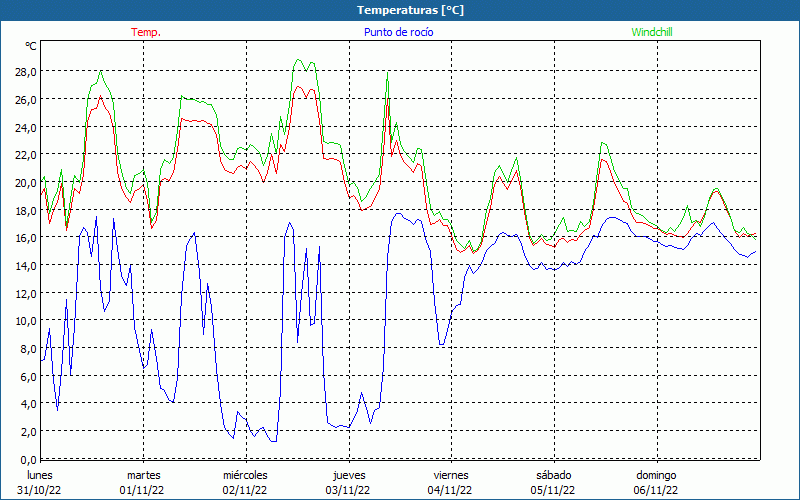Click the 6,0 y-axis value
Screen dimensions: 800x500
28,377
